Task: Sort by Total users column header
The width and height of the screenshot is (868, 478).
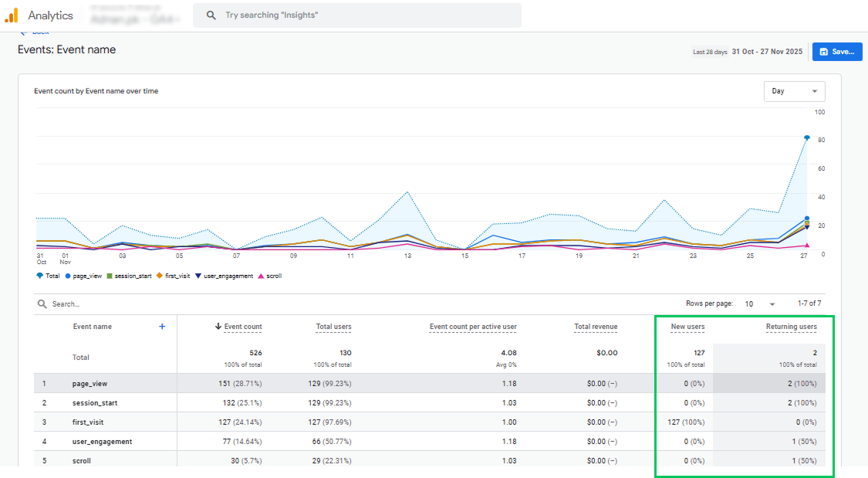Action: 333,327
